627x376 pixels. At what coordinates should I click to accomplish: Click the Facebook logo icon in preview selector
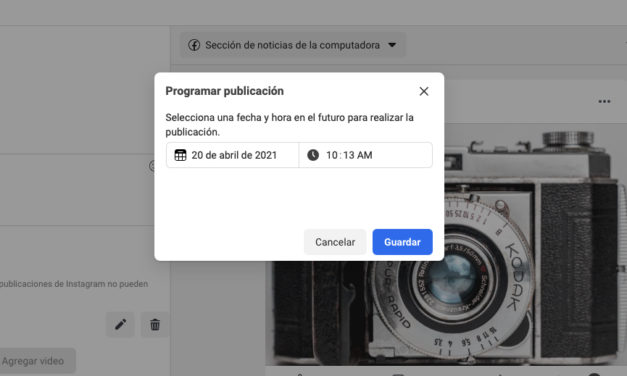194,45
